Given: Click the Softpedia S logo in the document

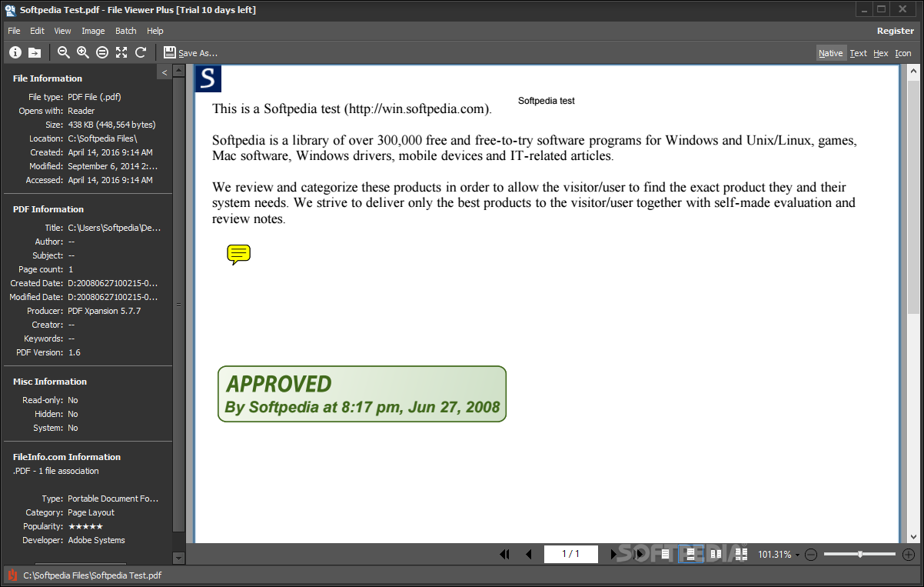Looking at the screenshot, I should tap(208, 79).
